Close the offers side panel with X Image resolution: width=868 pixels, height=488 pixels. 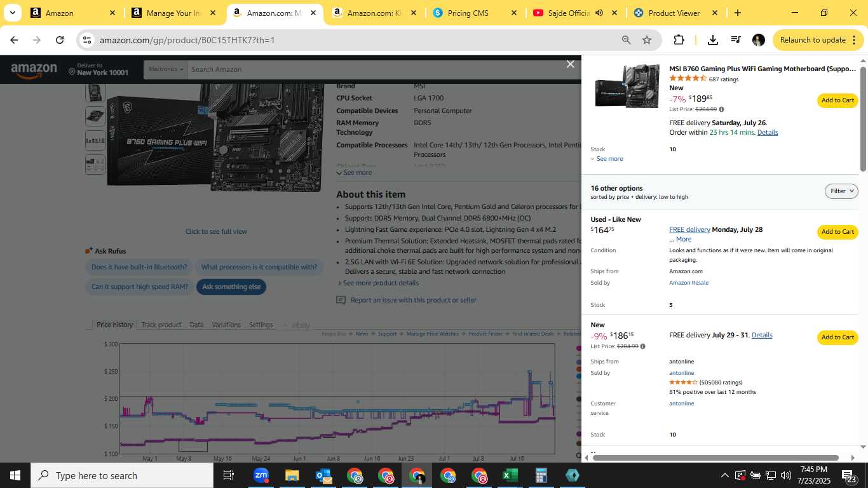point(570,64)
